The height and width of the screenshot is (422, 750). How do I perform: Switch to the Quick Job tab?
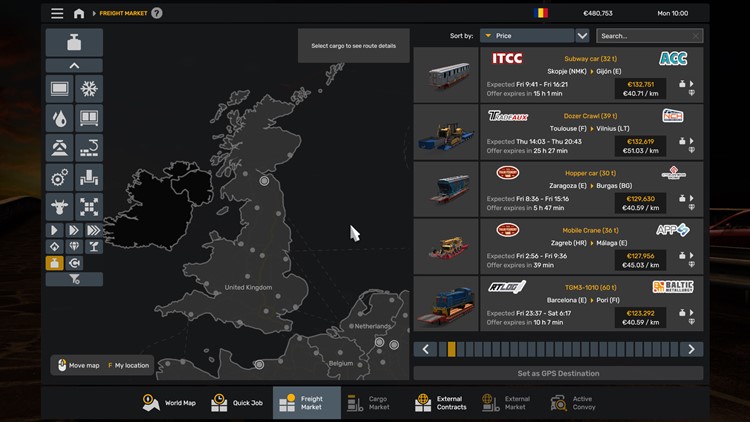pos(237,402)
